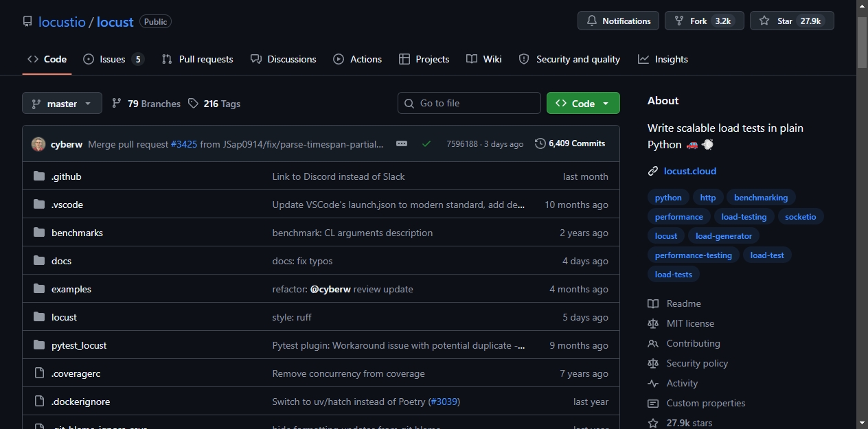Open pull request #3425 link

click(184, 144)
